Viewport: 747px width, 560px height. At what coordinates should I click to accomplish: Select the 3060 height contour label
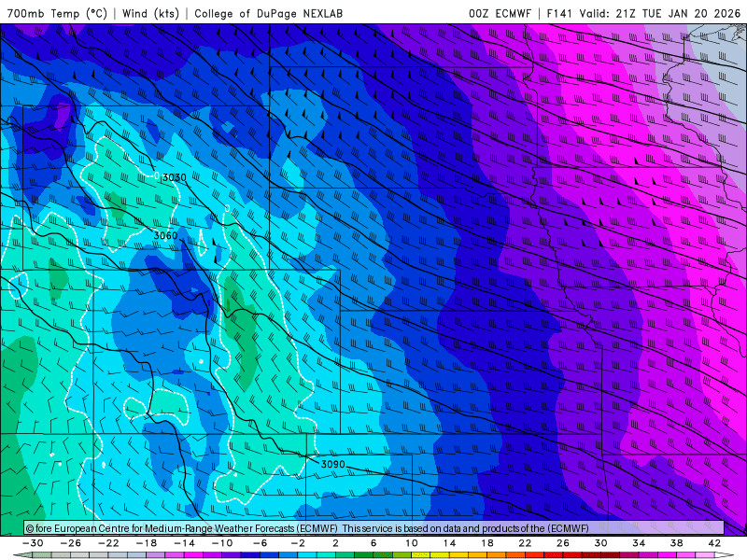pos(165,236)
